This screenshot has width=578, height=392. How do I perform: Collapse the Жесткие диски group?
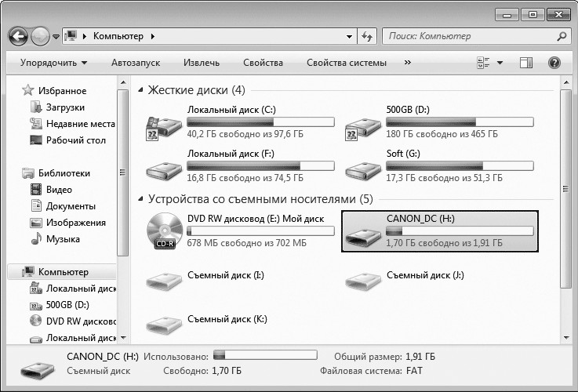pos(141,91)
